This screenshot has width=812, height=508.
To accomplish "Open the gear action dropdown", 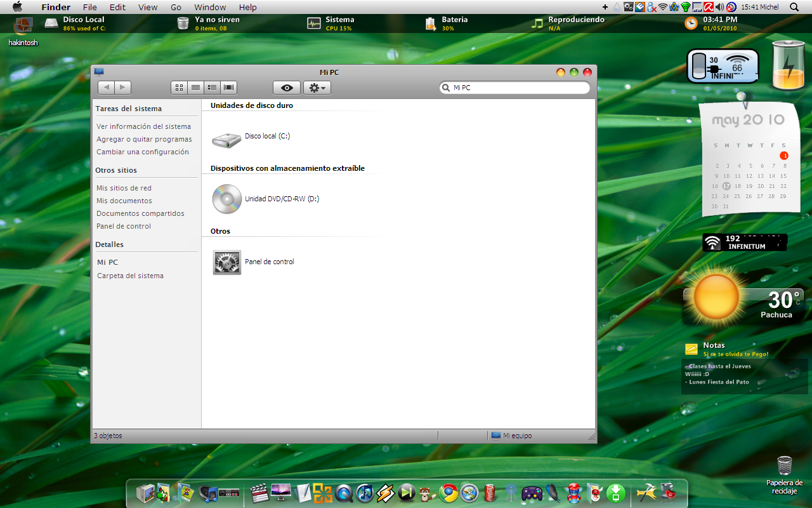I will pos(317,88).
